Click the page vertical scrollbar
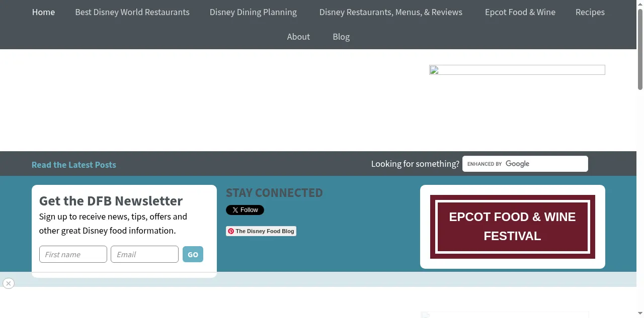Image resolution: width=644 pixels, height=318 pixels. click(640, 49)
